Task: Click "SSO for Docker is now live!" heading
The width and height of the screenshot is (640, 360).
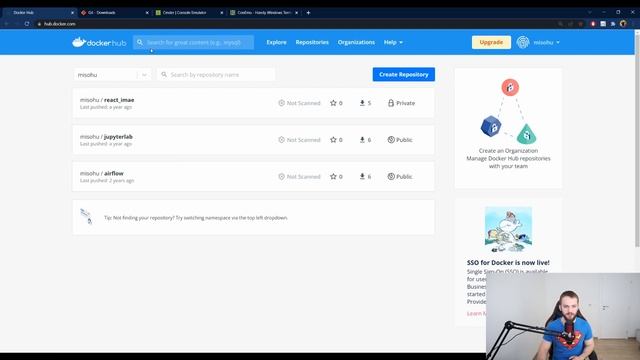Action: point(508,262)
